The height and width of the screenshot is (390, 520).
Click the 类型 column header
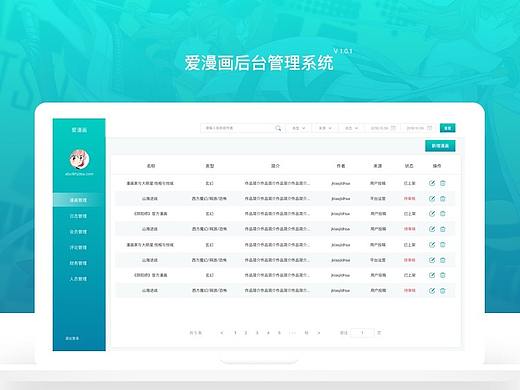209,166
